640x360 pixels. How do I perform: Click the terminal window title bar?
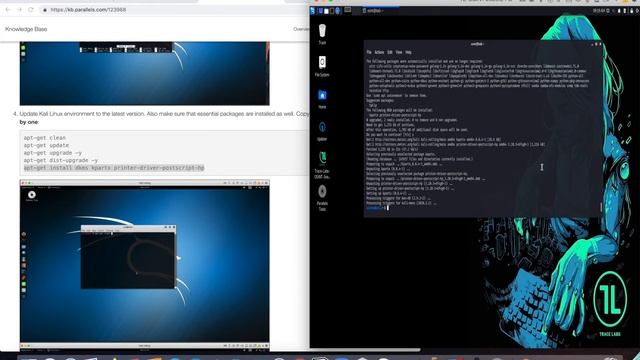click(x=477, y=44)
